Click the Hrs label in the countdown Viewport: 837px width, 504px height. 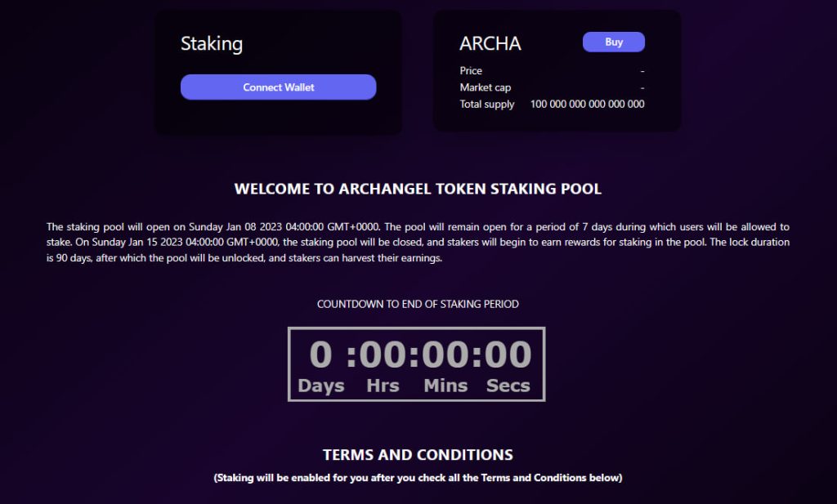383,386
